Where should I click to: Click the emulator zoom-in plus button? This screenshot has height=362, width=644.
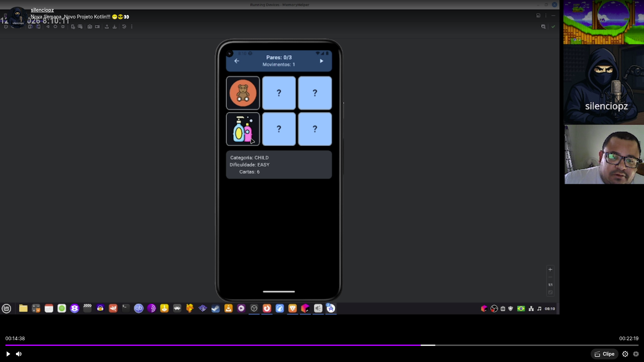(551, 269)
